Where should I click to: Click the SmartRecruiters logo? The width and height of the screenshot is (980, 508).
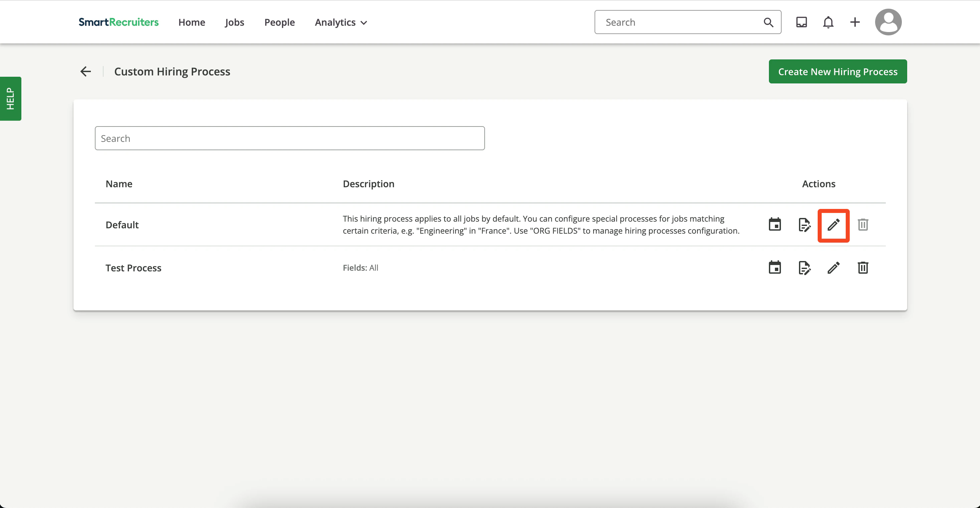[118, 22]
